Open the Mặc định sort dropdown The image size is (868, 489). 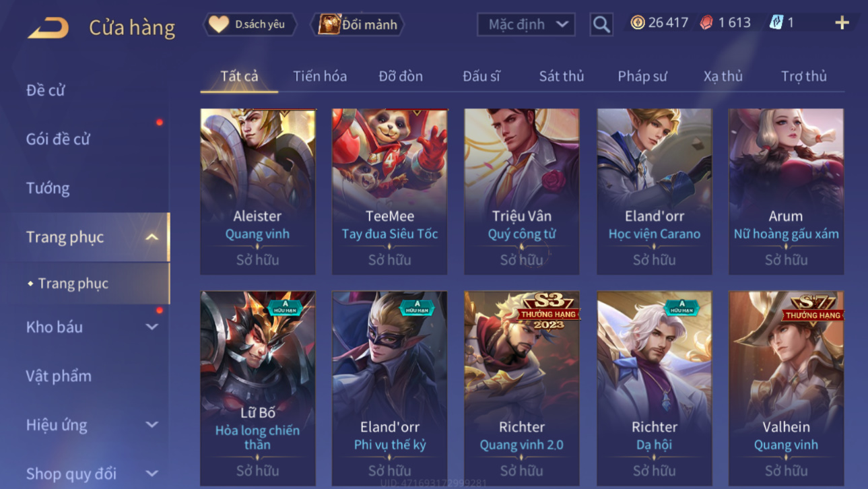tap(526, 24)
